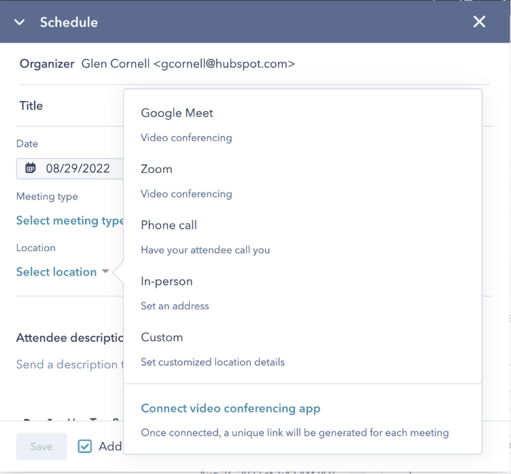This screenshot has width=511, height=474.
Task: Open the date picker calendar icon
Action: click(x=30, y=168)
